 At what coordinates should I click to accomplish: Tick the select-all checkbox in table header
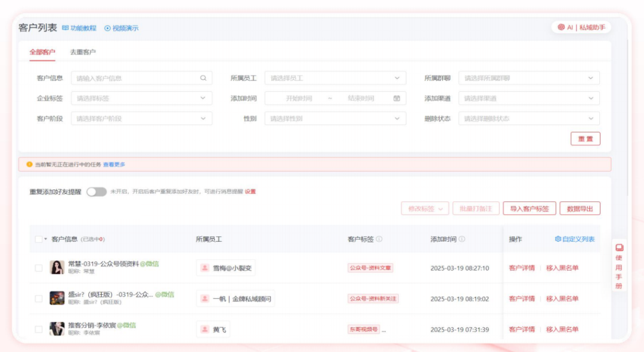tap(39, 239)
